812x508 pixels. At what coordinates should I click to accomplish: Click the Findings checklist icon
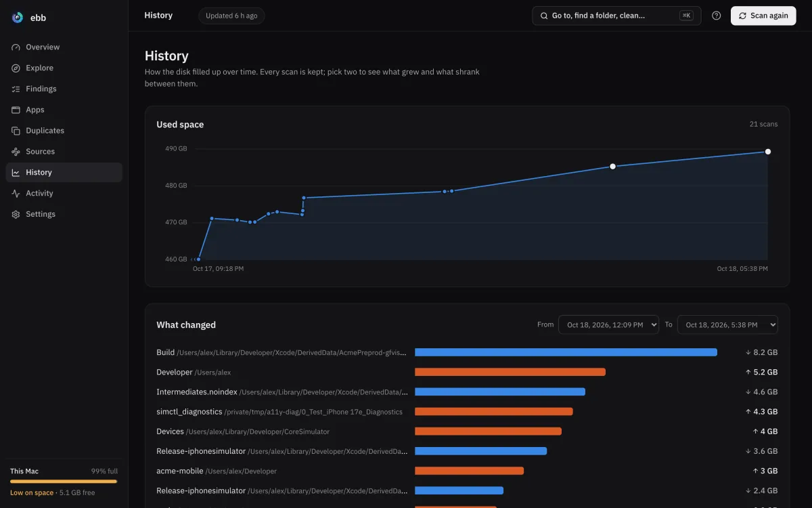click(16, 89)
